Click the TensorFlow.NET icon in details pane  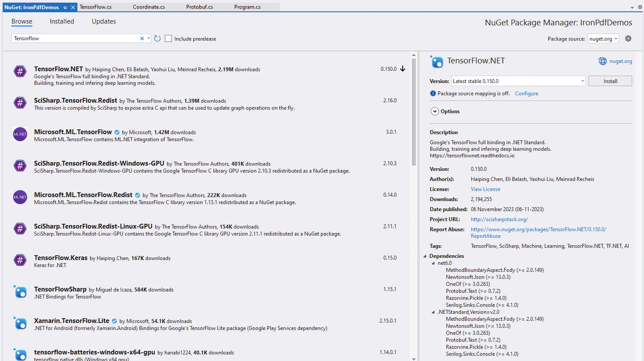[437, 62]
